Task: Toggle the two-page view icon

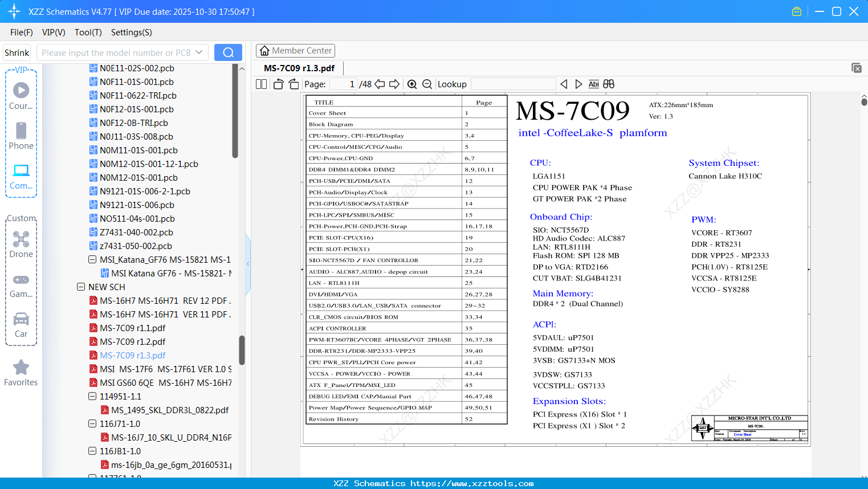Action: (x=261, y=84)
